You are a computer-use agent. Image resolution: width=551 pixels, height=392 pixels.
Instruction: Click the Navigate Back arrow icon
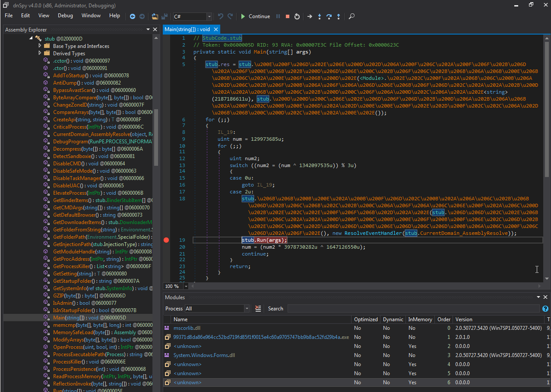click(133, 16)
